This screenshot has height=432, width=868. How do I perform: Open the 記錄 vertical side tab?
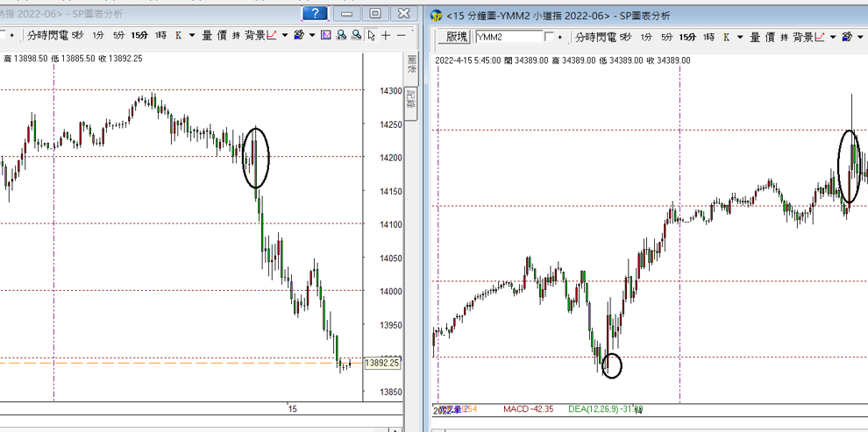coord(409,103)
